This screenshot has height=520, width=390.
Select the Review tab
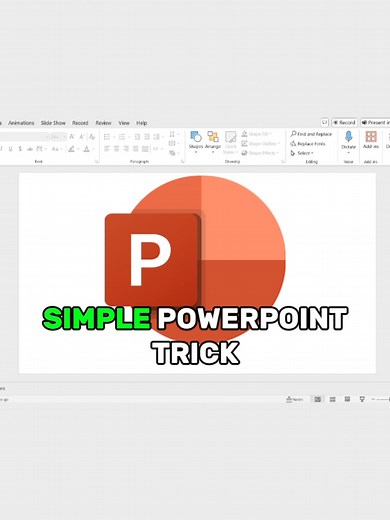[x=103, y=123]
